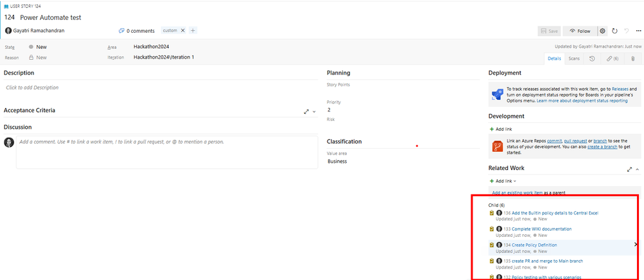Screen dimensions: 644x280
Task: Edit the title Power Automate test
Action: tap(50, 17)
